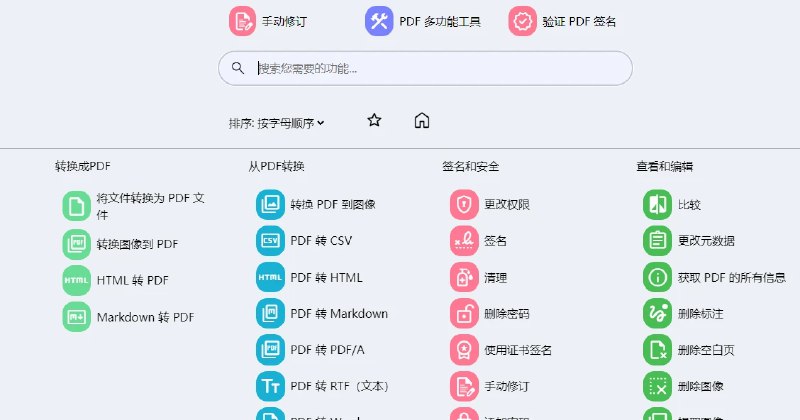This screenshot has height=420, width=800.
Task: Open the 使用证书签名 certificate icon
Action: click(x=464, y=350)
